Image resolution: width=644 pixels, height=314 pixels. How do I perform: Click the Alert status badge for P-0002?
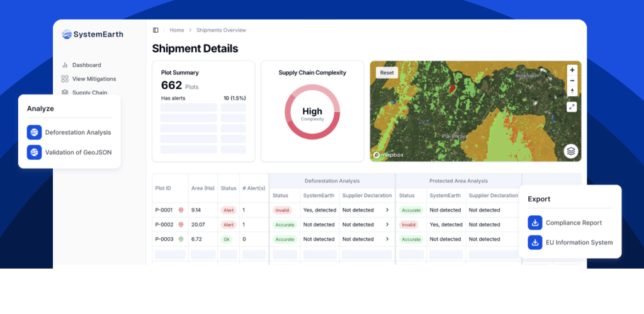(x=229, y=225)
